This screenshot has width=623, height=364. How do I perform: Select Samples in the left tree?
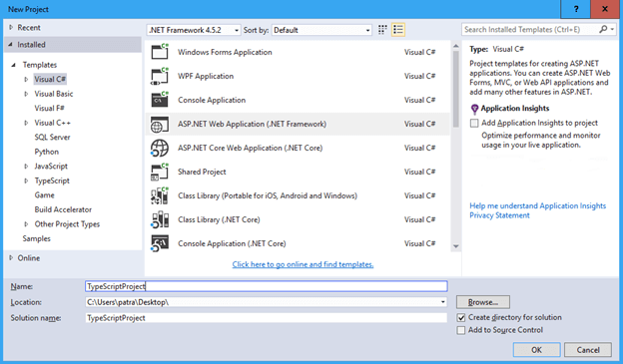tap(37, 238)
